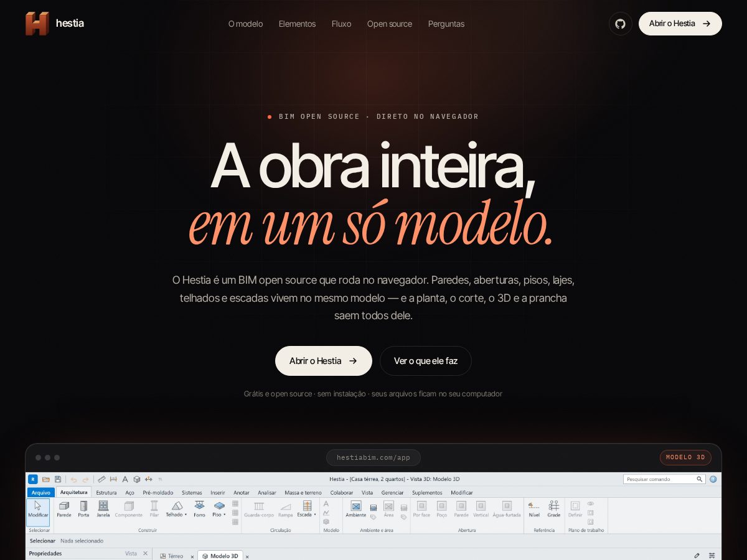747x560 pixels.
Task: Go to Elementos nav link
Action: 297,24
